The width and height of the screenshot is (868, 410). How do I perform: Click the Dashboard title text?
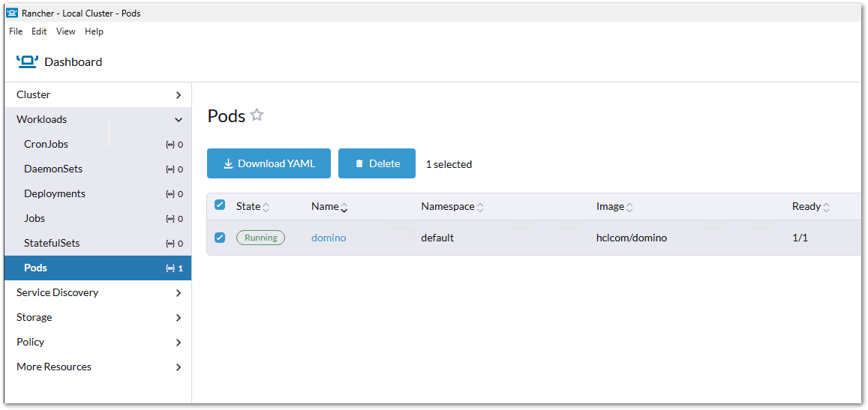73,62
